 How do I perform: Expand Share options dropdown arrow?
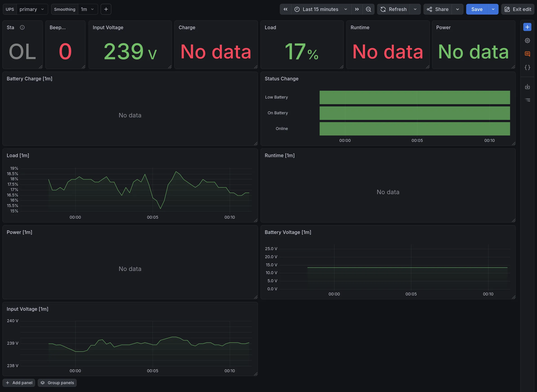[457, 9]
